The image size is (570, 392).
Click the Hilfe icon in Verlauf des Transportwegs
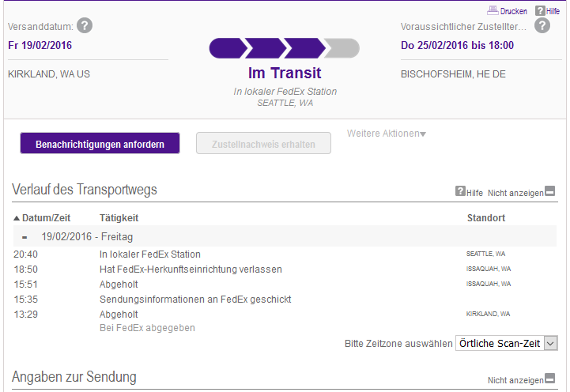tap(460, 190)
